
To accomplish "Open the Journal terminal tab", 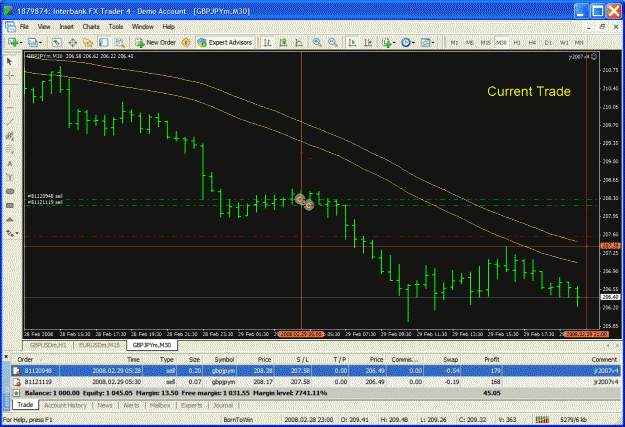I will pos(223,405).
